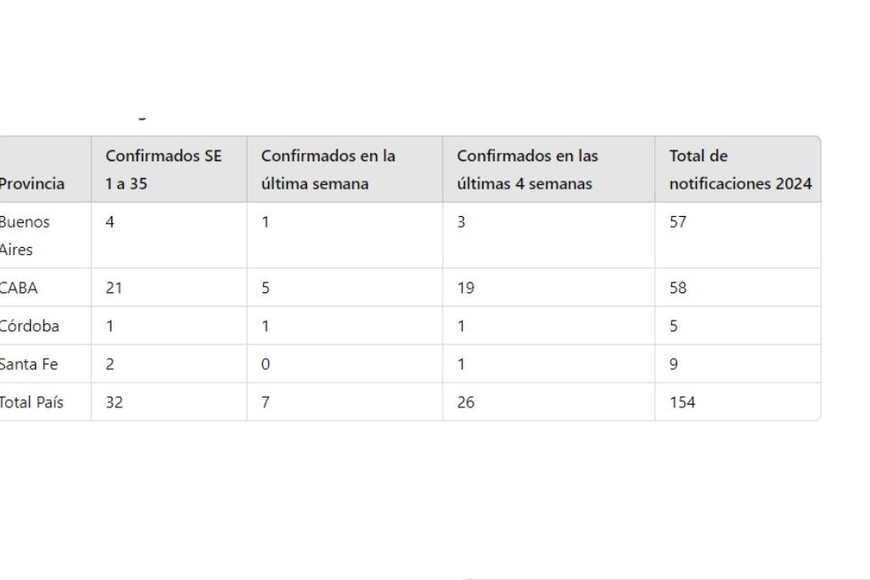The height and width of the screenshot is (580, 870).
Task: Click Buenos Aires notifications value 57
Action: (678, 222)
